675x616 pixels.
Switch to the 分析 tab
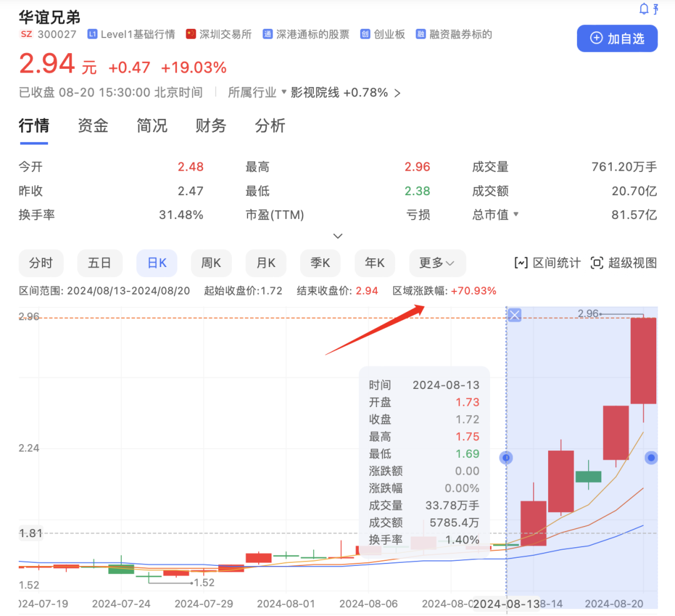coord(270,126)
